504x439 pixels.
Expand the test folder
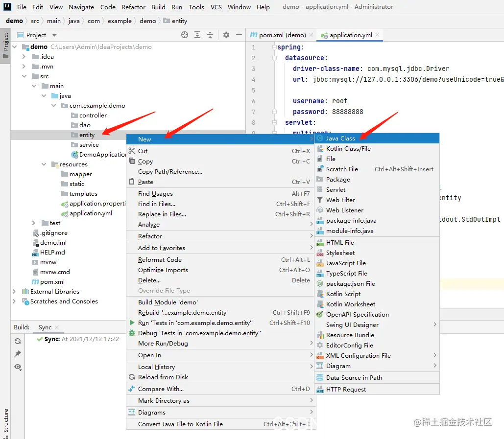coord(34,223)
